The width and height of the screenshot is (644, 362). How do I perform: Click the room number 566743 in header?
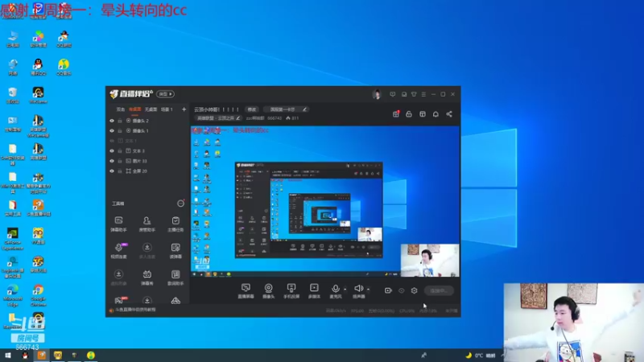point(275,118)
